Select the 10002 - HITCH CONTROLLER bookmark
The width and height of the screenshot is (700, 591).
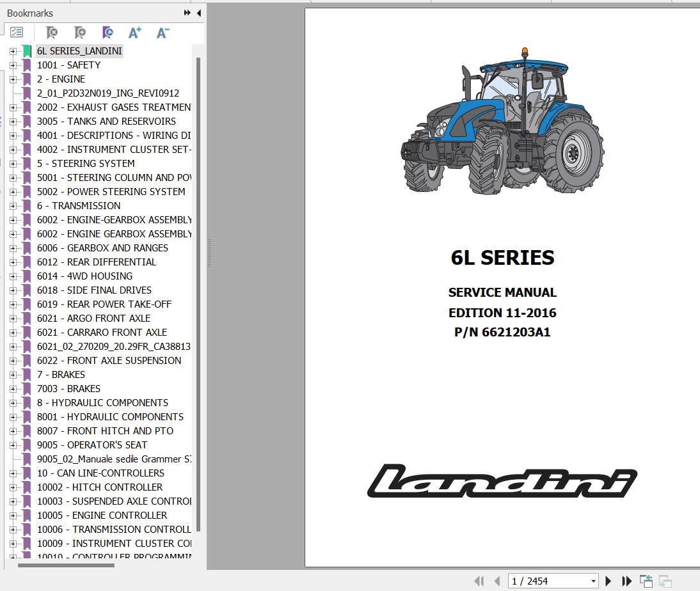click(x=100, y=487)
